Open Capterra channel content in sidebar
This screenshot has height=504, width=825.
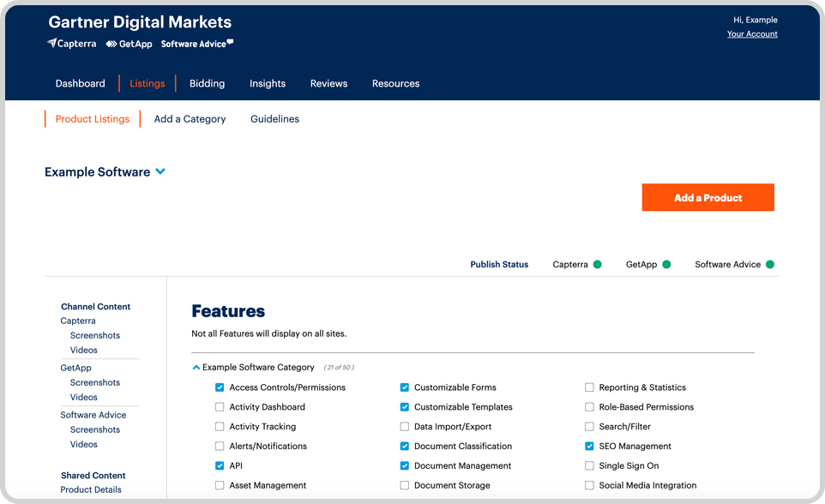point(78,321)
